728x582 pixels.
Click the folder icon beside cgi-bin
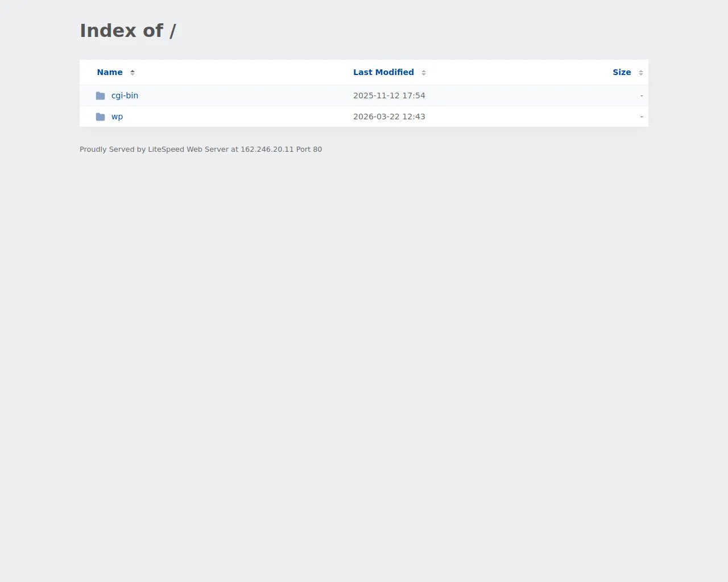[100, 95]
